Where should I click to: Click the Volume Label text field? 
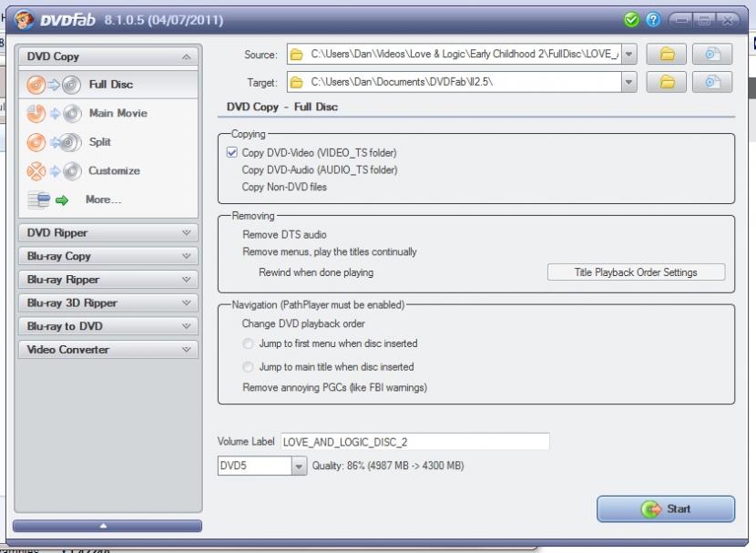coord(415,442)
